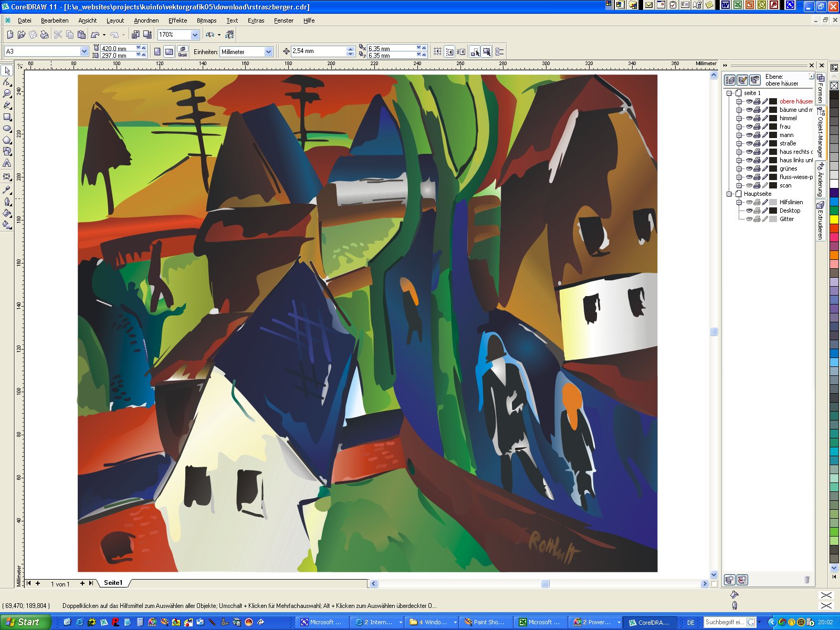840x630 pixels.
Task: Select the Eyedropper tool
Action: coord(7,190)
